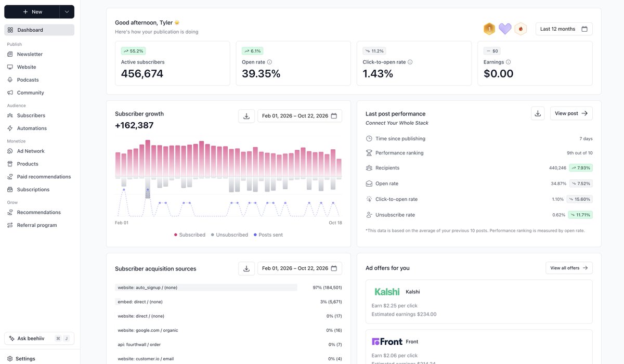
Task: Click the Podcasts microphone icon
Action: click(10, 80)
